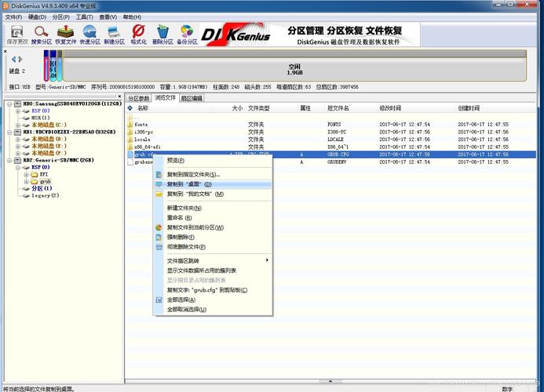The width and height of the screenshot is (544, 392).
Task: Open the 文件(F) menu
Action: coord(13,17)
